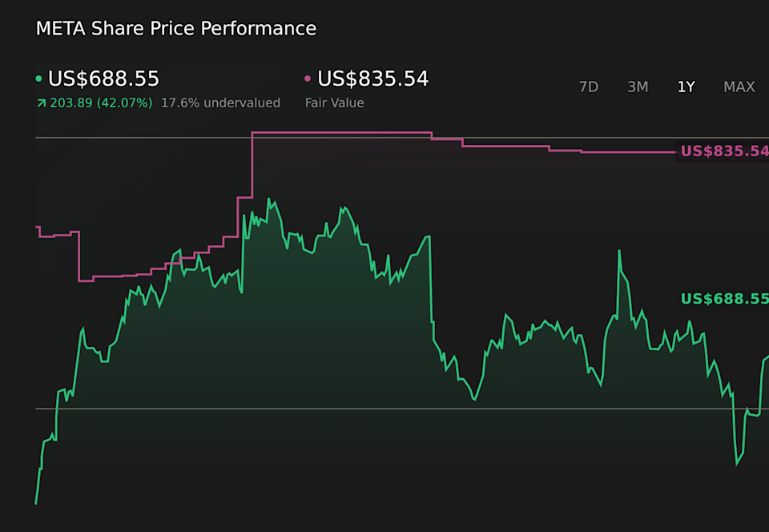Click the horizontal gridline near the chart bottom
Image resolution: width=769 pixels, height=532 pixels.
point(320,407)
